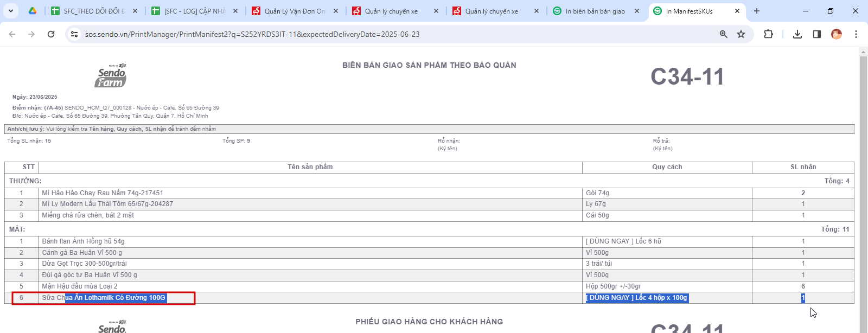Click the large C34-11 manifest code at top
This screenshot has height=333, width=868.
(687, 76)
